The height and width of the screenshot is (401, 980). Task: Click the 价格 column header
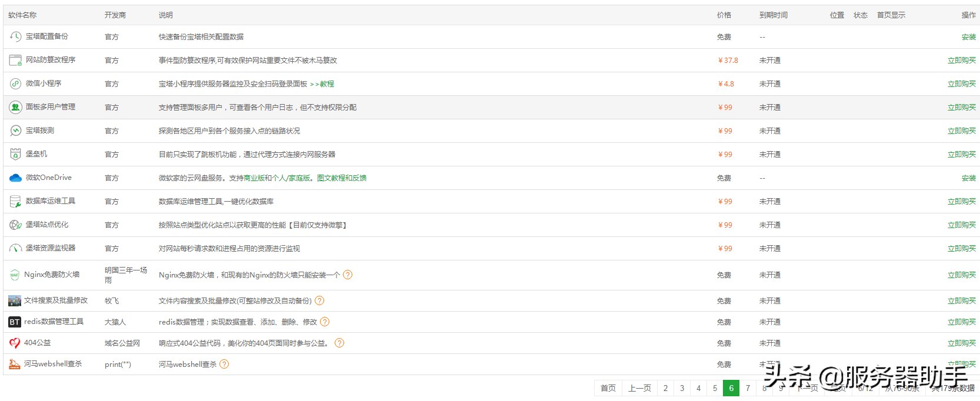point(724,15)
